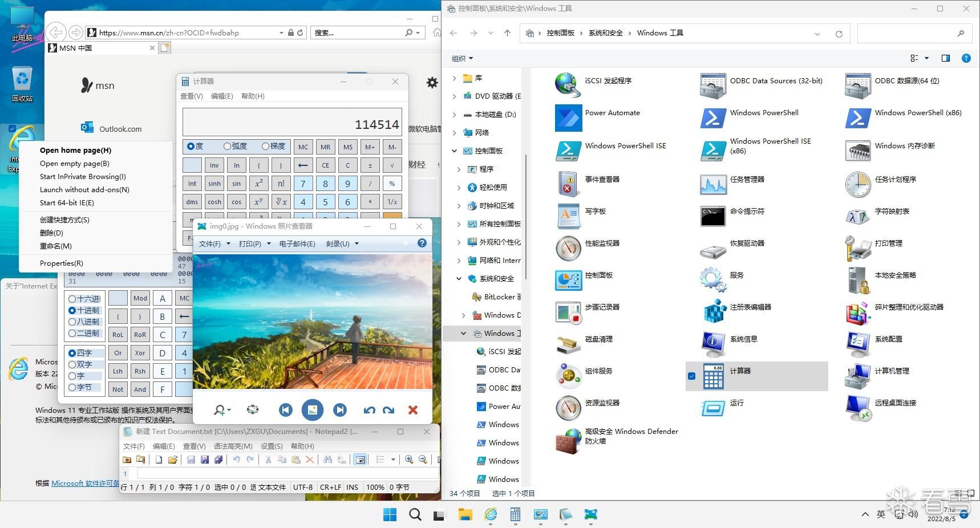
Task: Open 文件(F) dropdown in Photo Viewer
Action: tap(214, 243)
